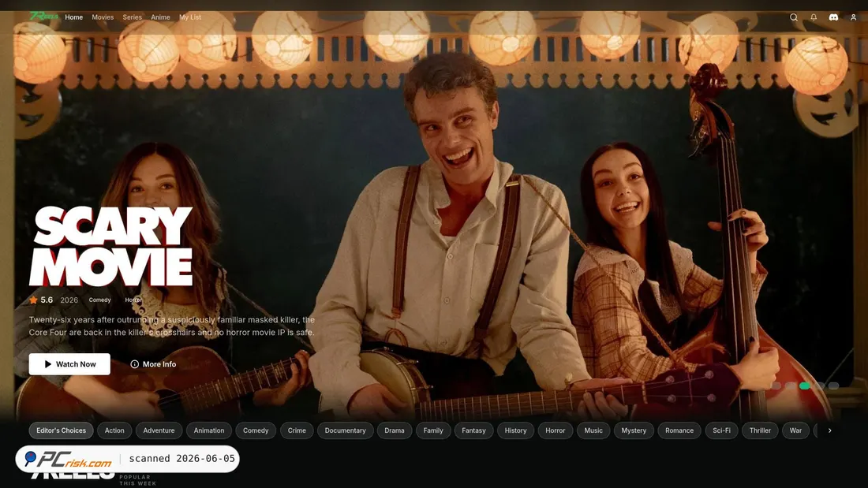Image resolution: width=868 pixels, height=488 pixels.
Task: Jump to the first carousel slide indicator
Action: pos(776,386)
